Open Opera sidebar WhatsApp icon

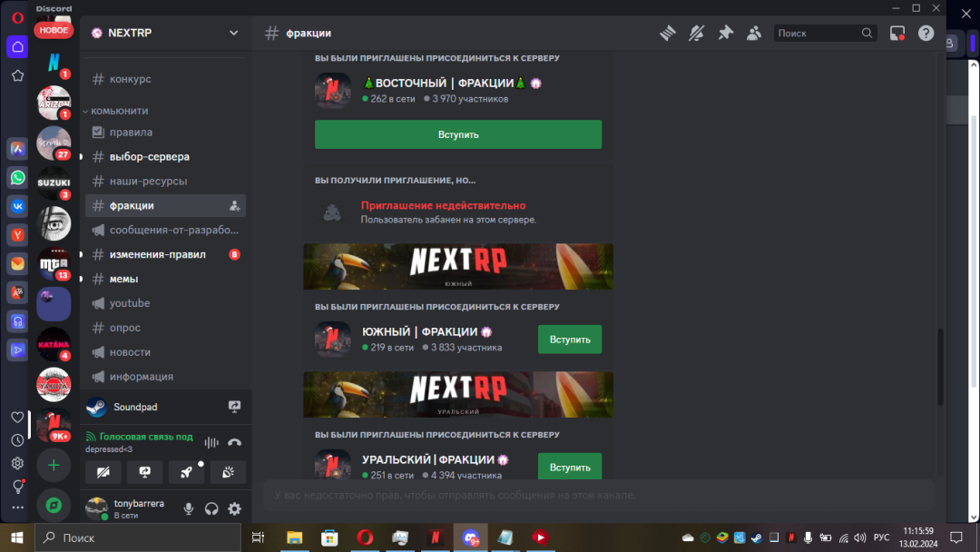tap(17, 178)
